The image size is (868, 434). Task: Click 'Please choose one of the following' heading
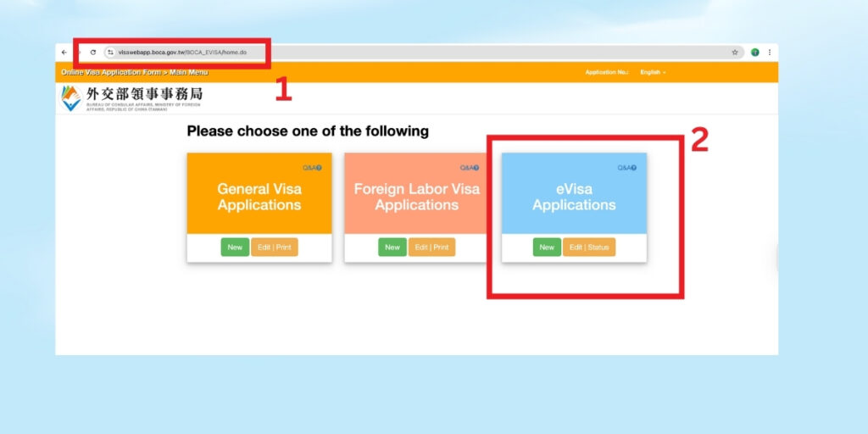pyautogui.click(x=308, y=131)
